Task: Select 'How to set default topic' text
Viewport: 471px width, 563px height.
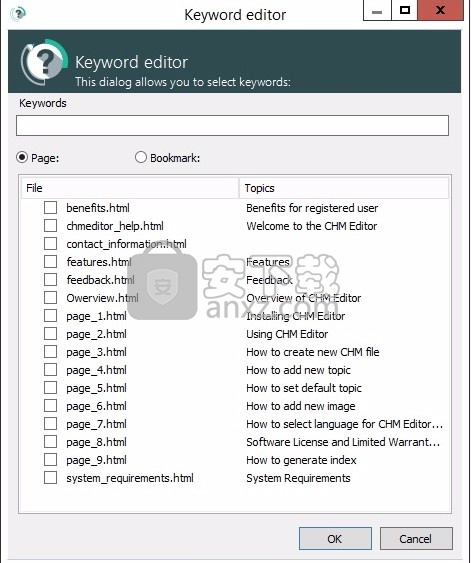Action: 304,388
